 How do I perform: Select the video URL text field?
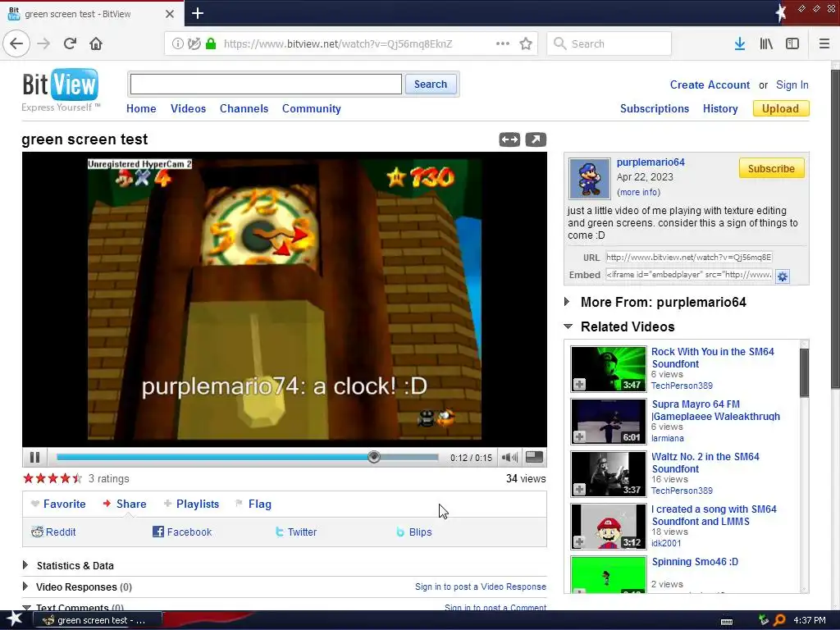[689, 257]
